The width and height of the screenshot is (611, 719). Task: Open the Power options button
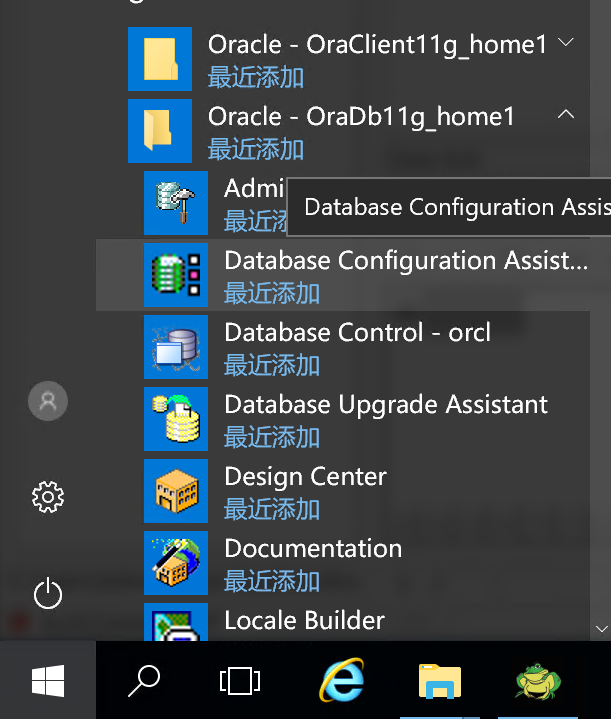tap(48, 594)
